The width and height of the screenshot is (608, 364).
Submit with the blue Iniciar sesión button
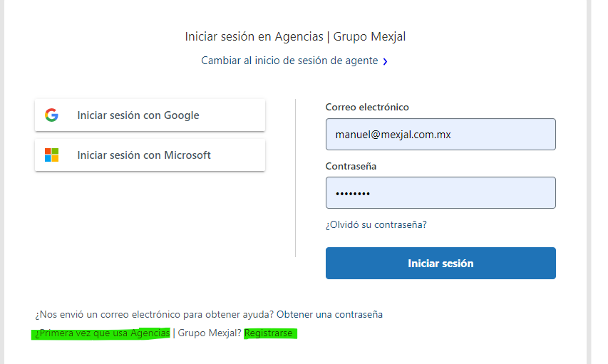pyautogui.click(x=440, y=264)
